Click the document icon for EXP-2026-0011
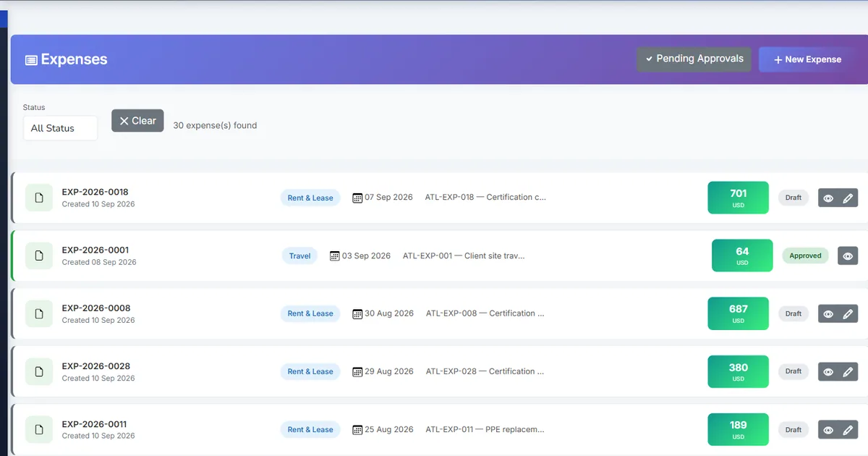Image resolution: width=868 pixels, height=456 pixels. [39, 429]
